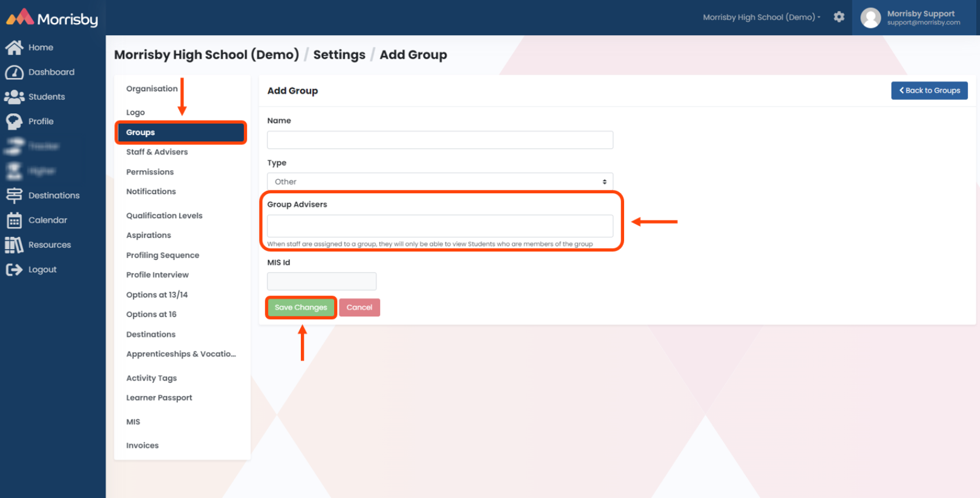Open the settings gear icon
The image size is (980, 498).
coord(839,17)
